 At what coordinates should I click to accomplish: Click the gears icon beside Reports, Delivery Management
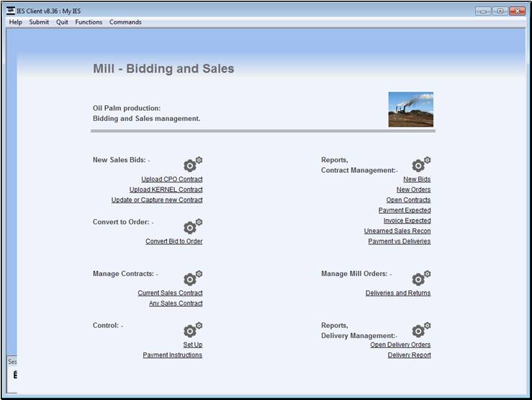[x=421, y=329]
